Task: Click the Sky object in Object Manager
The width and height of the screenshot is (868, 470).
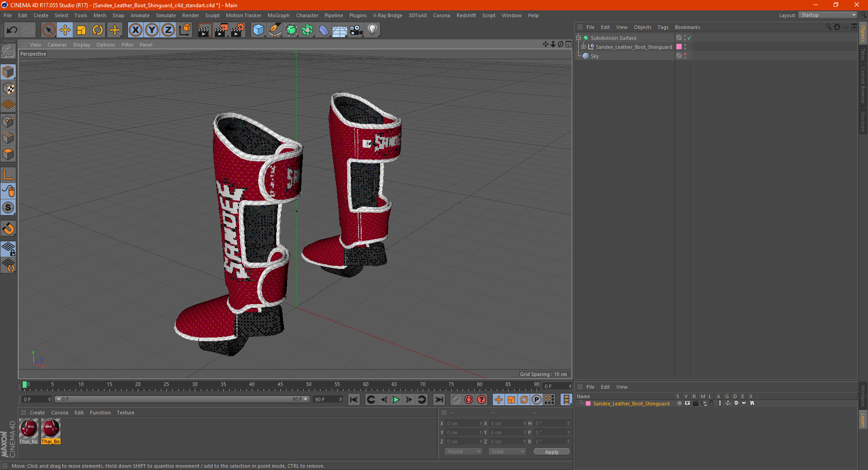Action: 594,56
